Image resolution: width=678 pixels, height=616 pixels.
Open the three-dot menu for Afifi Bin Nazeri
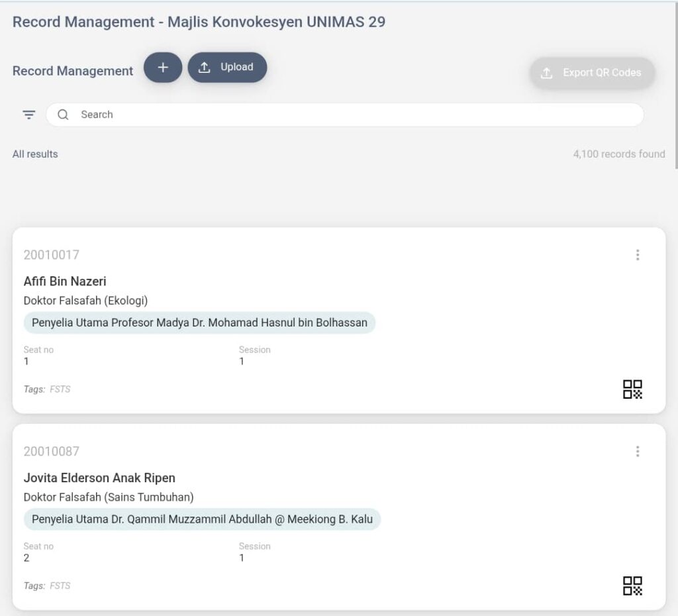coord(637,255)
